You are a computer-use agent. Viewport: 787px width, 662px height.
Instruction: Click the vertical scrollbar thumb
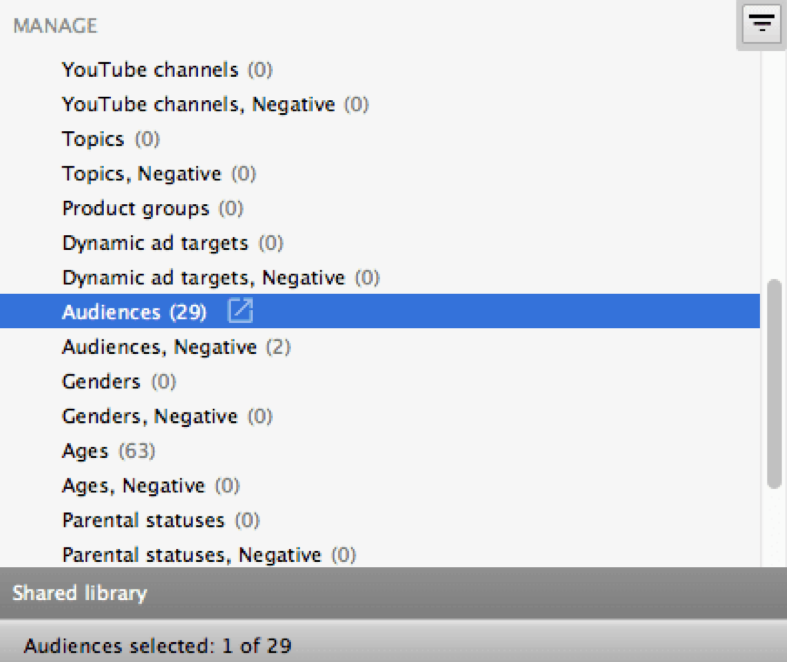[x=773, y=384]
